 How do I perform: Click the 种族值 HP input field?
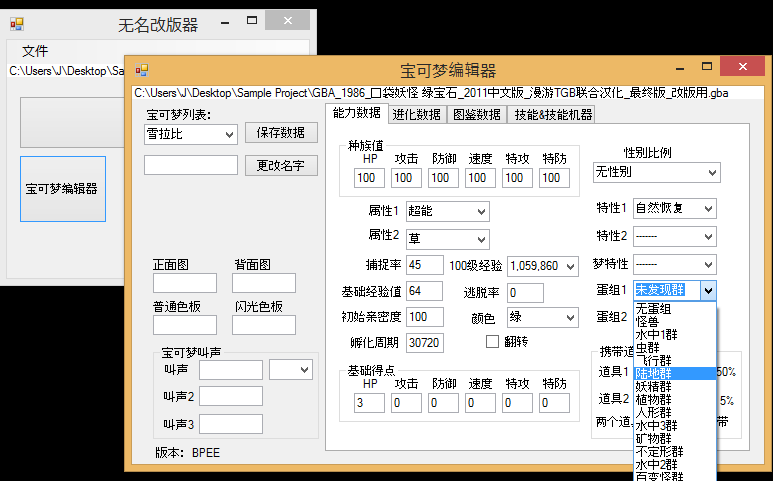click(369, 178)
